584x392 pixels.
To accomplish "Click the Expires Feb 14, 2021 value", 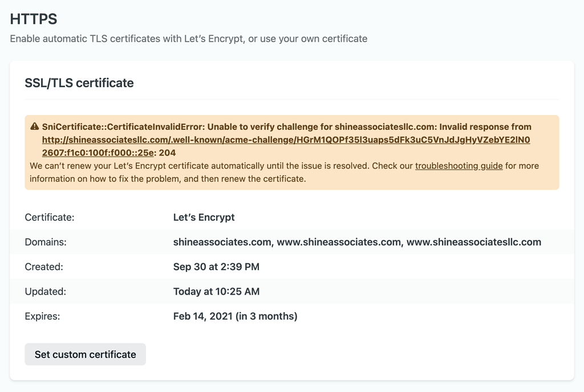I will (x=236, y=316).
